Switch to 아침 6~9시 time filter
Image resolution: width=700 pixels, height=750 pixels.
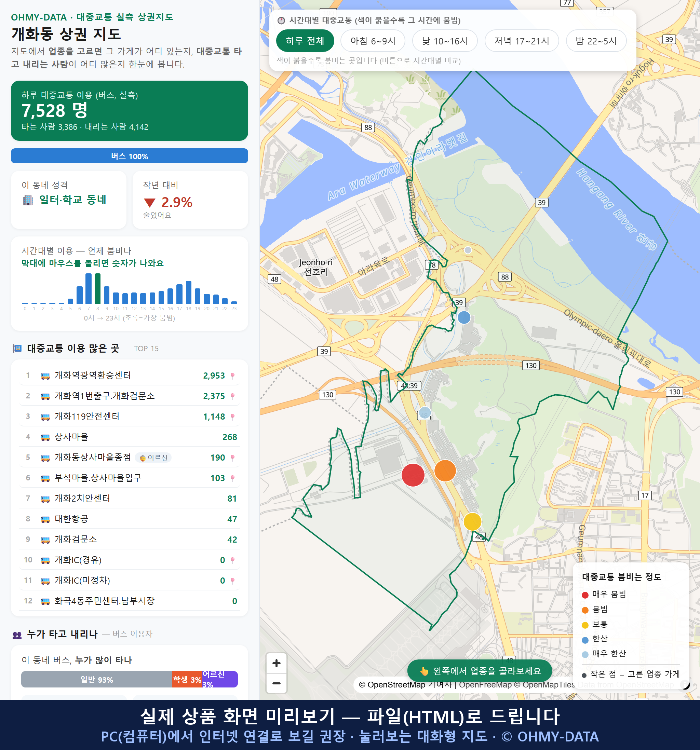click(x=373, y=41)
